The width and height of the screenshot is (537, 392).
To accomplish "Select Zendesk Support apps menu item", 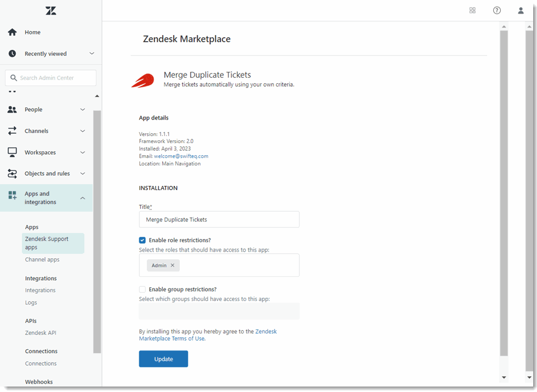I will [53, 243].
